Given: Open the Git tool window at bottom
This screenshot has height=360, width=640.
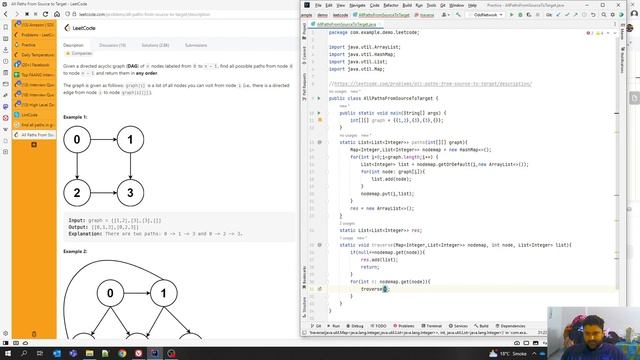Looking at the screenshot, I should pos(316,326).
